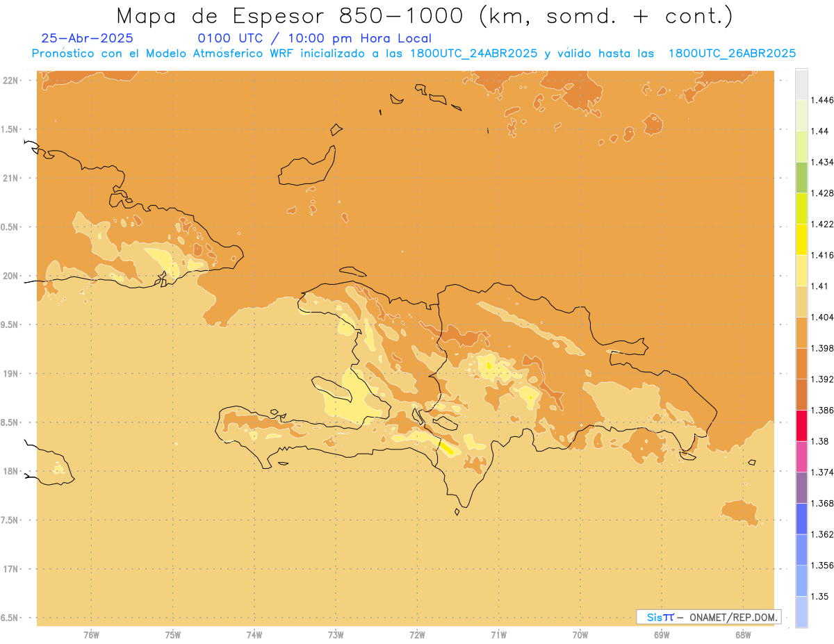Click the 'SisPI - ONAMET/REP.DOM.' credit label
The width and height of the screenshot is (834, 644).
click(709, 617)
